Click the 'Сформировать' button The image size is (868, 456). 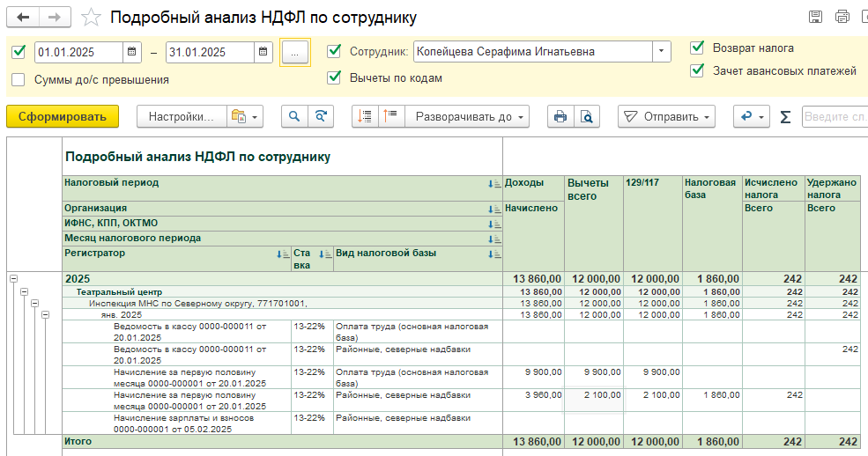62,116
